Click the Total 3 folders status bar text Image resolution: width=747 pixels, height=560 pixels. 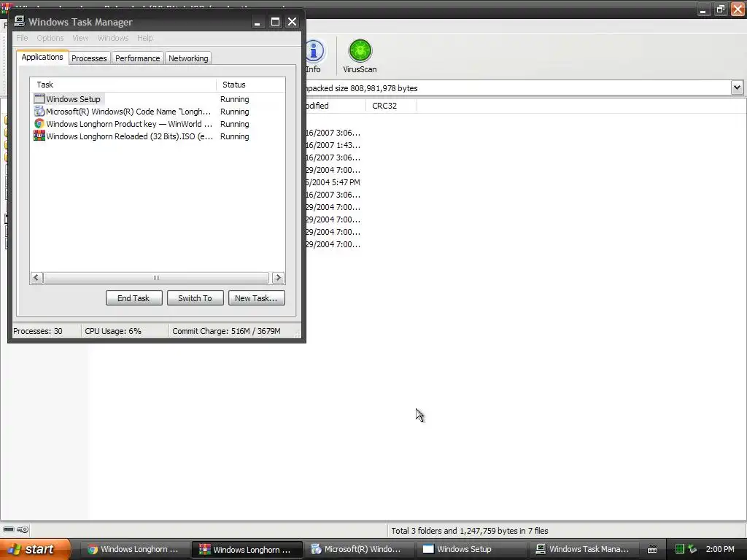(x=469, y=531)
